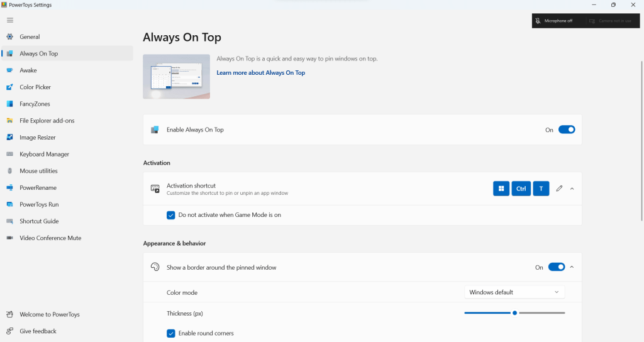This screenshot has height=342, width=644.
Task: Select FancyZones in the sidebar
Action: coord(67,104)
